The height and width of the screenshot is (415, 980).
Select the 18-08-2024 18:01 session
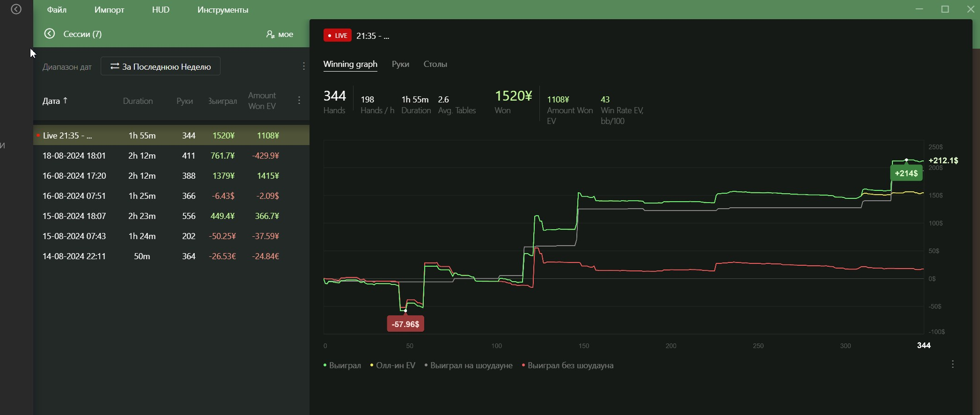coord(171,155)
